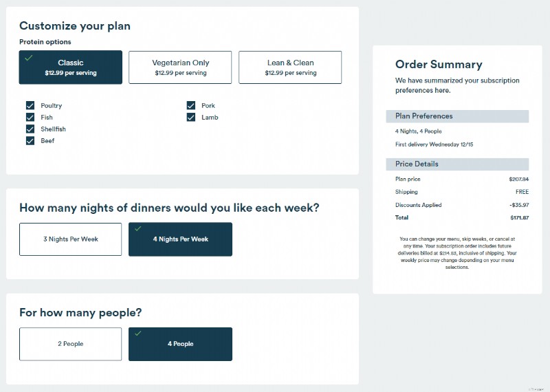550x392 pixels.
Task: Select 4 Nights Per Week
Action: [x=180, y=239]
